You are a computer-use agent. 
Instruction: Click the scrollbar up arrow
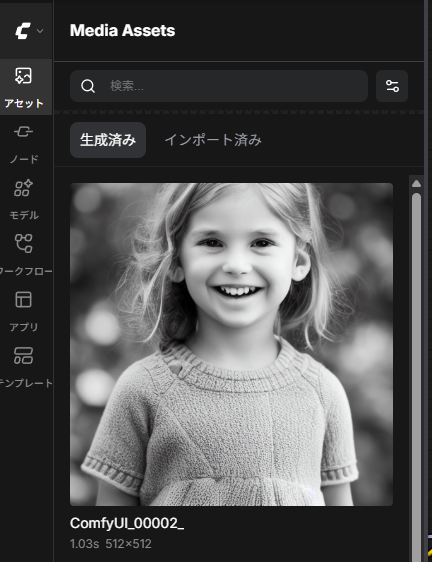pos(416,184)
